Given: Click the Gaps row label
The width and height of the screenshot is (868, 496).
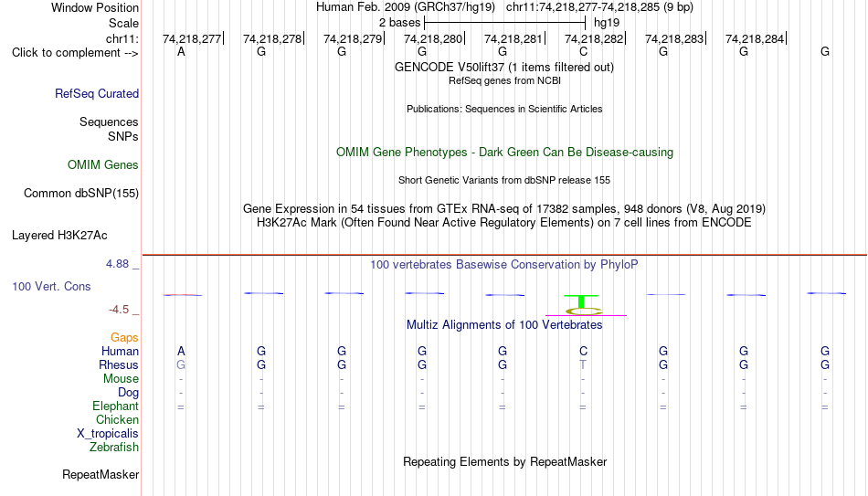Looking at the screenshot, I should click(x=124, y=338).
